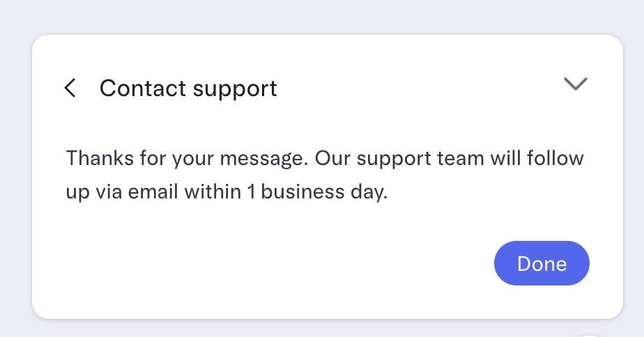Screen dimensions: 644x337
Task: Click the word "Contact" in the heading
Action: click(x=143, y=88)
